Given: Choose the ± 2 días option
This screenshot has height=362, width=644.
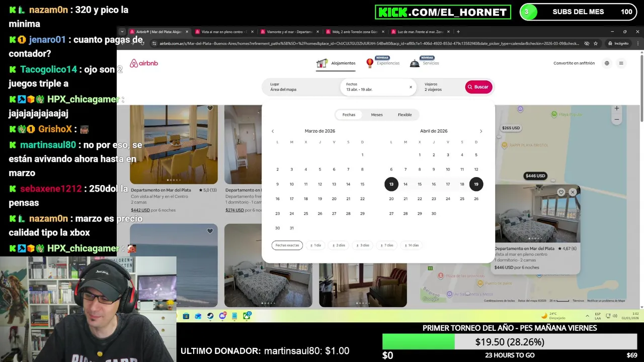Looking at the screenshot, I should pos(339,245).
